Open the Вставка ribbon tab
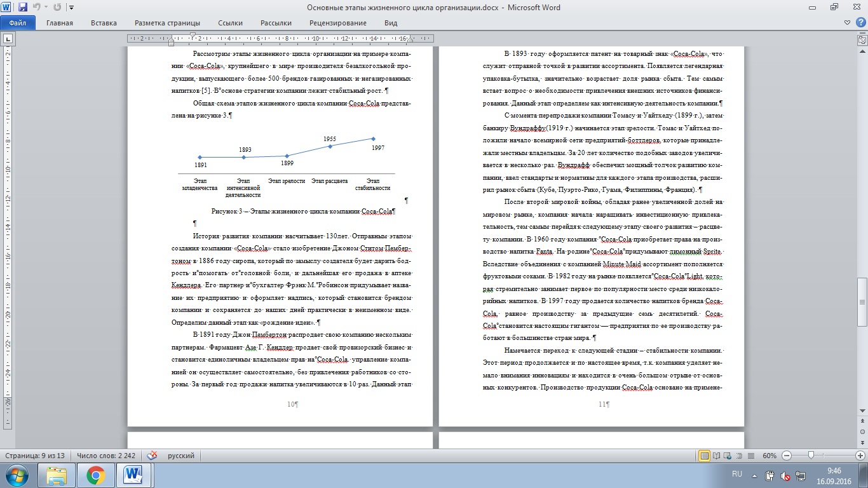868x488 pixels. [x=104, y=23]
